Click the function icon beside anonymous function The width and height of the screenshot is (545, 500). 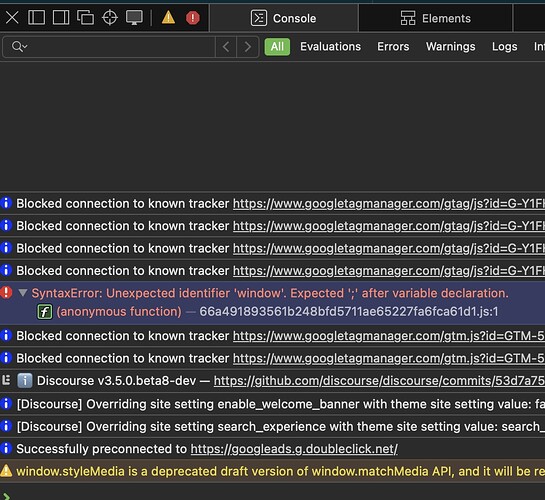[45, 312]
